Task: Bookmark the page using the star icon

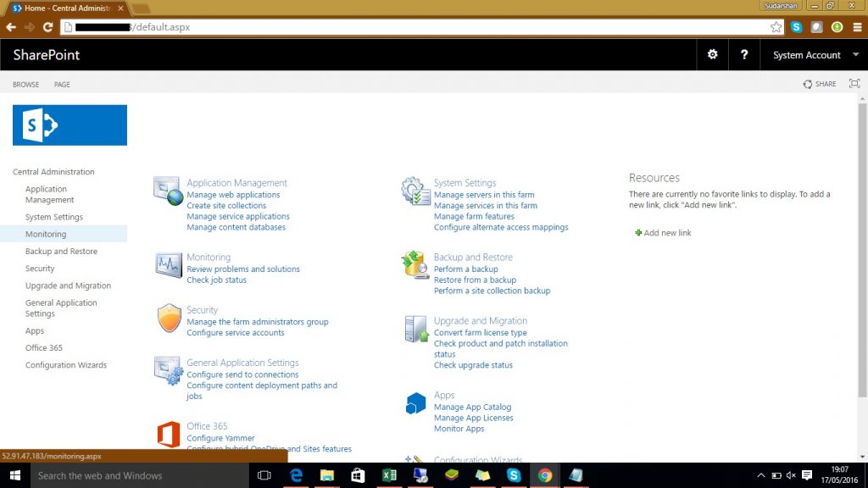Action: click(x=776, y=27)
